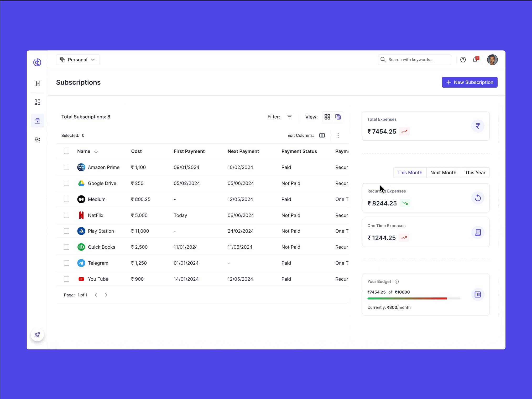Check the Amazon Prime row checkbox
Screen dimensions: 532x399
(x=67, y=167)
